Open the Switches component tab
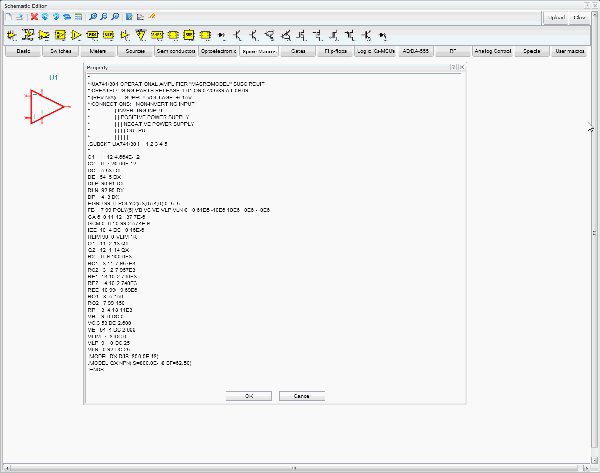The width and height of the screenshot is (600, 473). (60, 51)
